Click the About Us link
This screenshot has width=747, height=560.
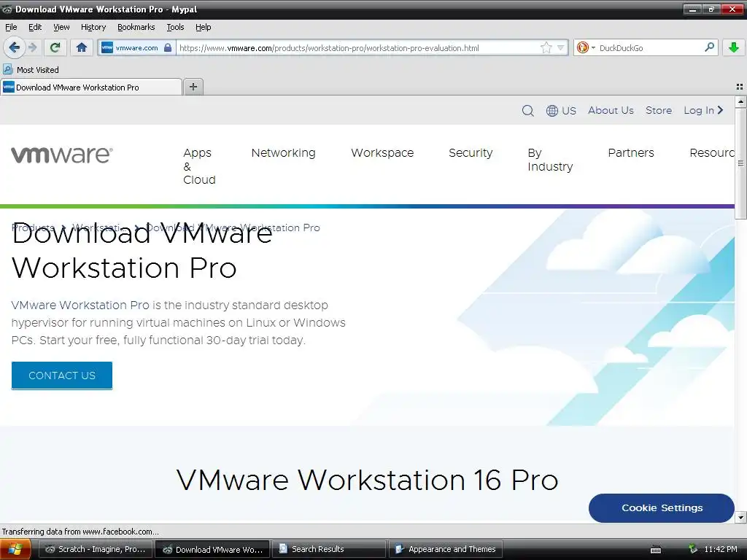(x=611, y=111)
